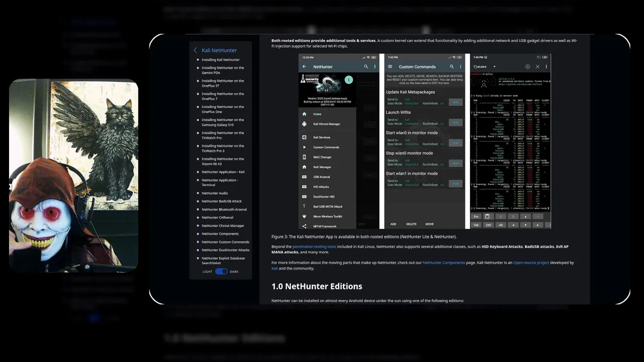The height and width of the screenshot is (362, 644).
Task: Click the HID Attacks icon in drawer
Action: [304, 187]
